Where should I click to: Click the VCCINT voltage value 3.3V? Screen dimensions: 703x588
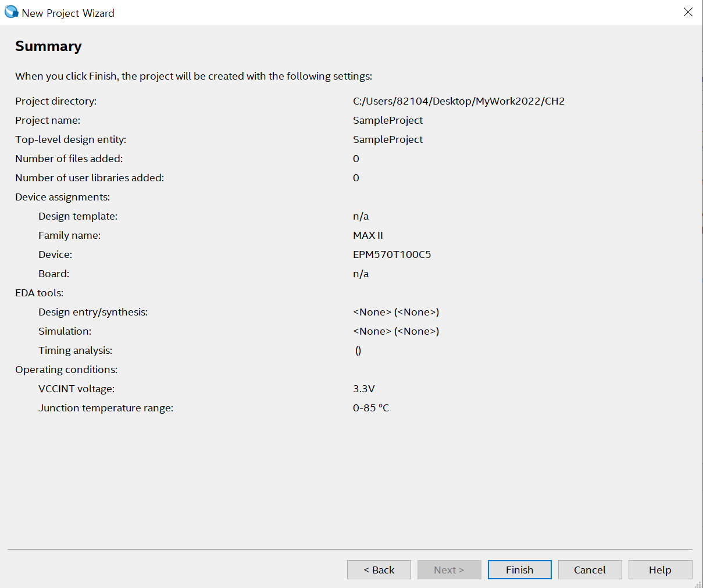[364, 389]
